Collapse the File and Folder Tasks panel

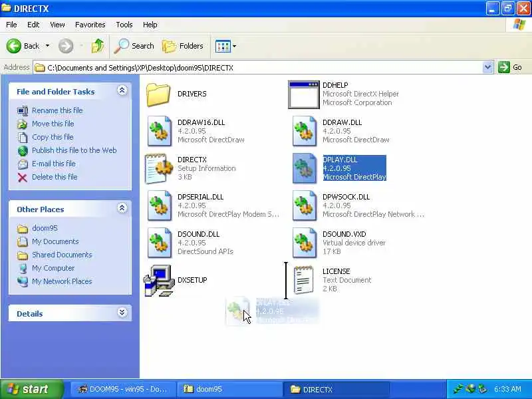tap(122, 90)
